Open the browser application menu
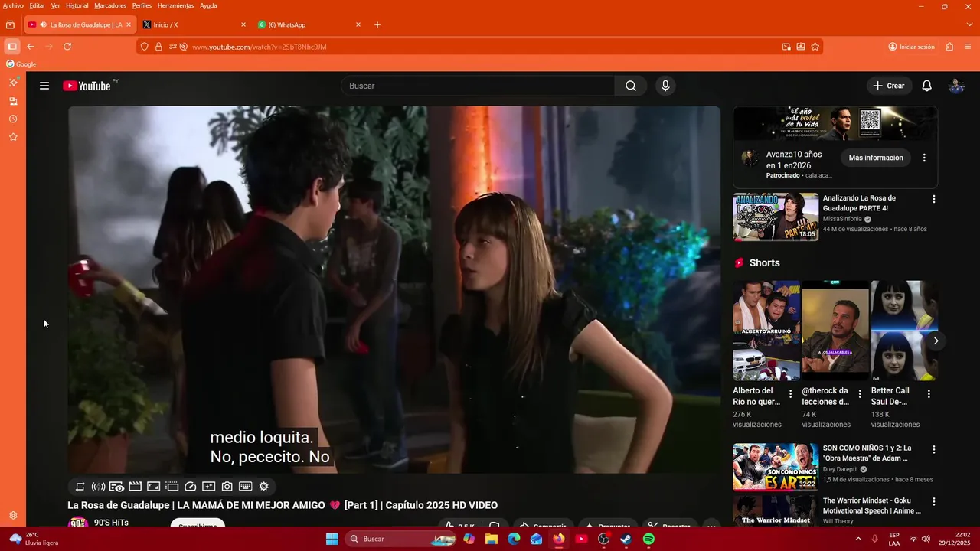980x551 pixels. (x=969, y=47)
